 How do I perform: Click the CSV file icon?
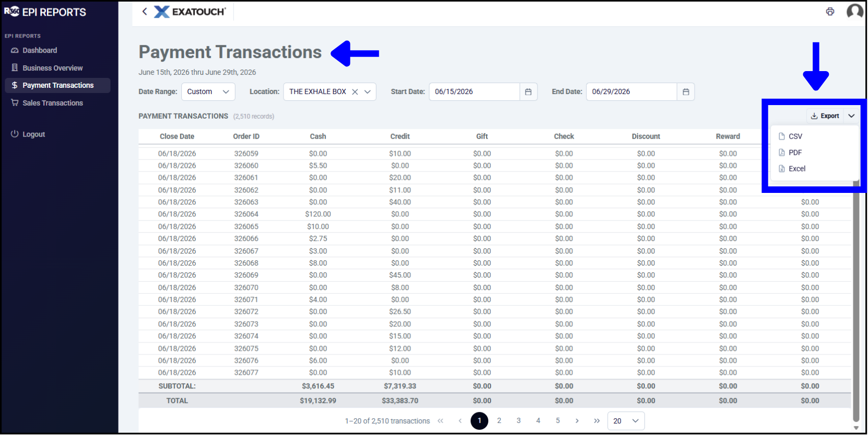[x=782, y=136]
